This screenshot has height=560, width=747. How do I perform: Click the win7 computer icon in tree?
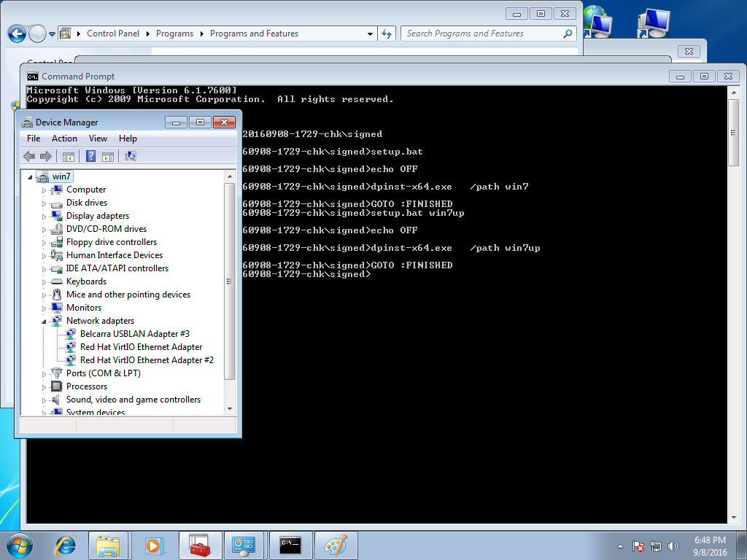pyautogui.click(x=43, y=176)
